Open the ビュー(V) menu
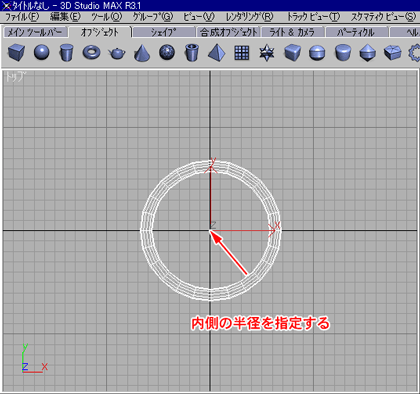Viewport: 420px width, 394px height. [x=199, y=17]
